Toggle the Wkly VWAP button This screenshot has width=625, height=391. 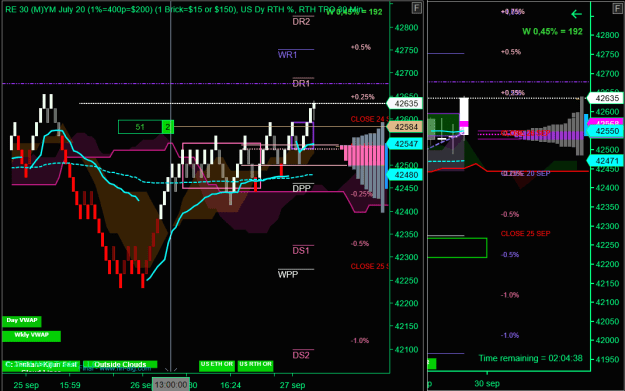point(31,336)
